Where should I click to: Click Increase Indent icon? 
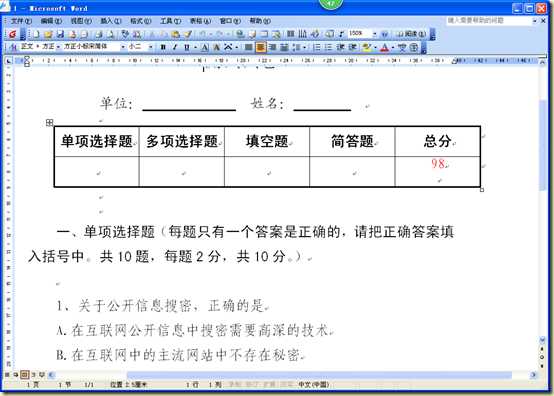(352, 47)
